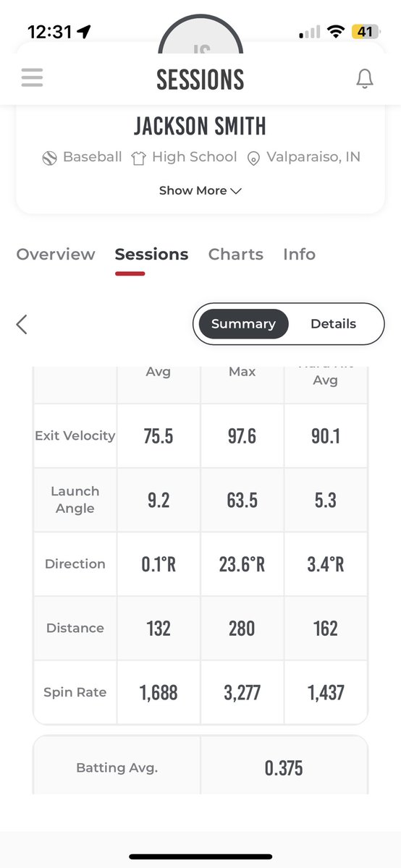Tap the Baseball sport icon
Image resolution: width=401 pixels, height=868 pixels.
click(x=49, y=157)
